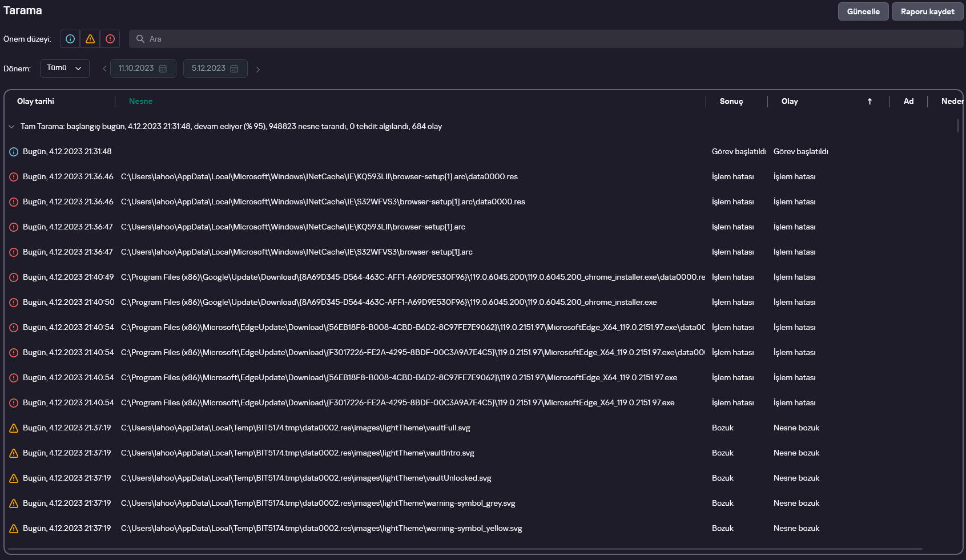966x560 pixels.
Task: Toggle the warning severity filter
Action: [90, 39]
